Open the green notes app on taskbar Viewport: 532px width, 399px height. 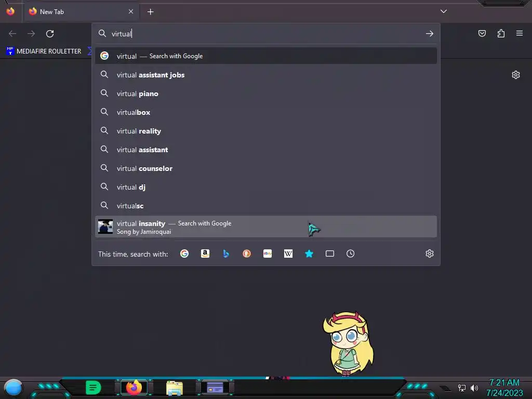click(x=94, y=388)
